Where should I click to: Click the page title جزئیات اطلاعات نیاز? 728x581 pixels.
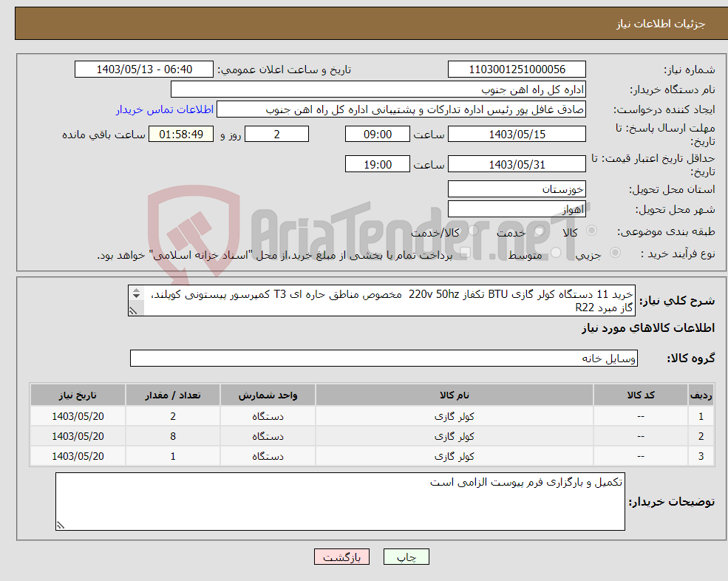(x=661, y=24)
